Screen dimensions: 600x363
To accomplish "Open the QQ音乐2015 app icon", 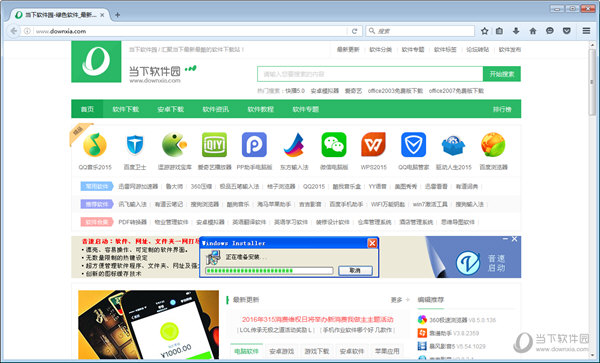I will (95, 145).
